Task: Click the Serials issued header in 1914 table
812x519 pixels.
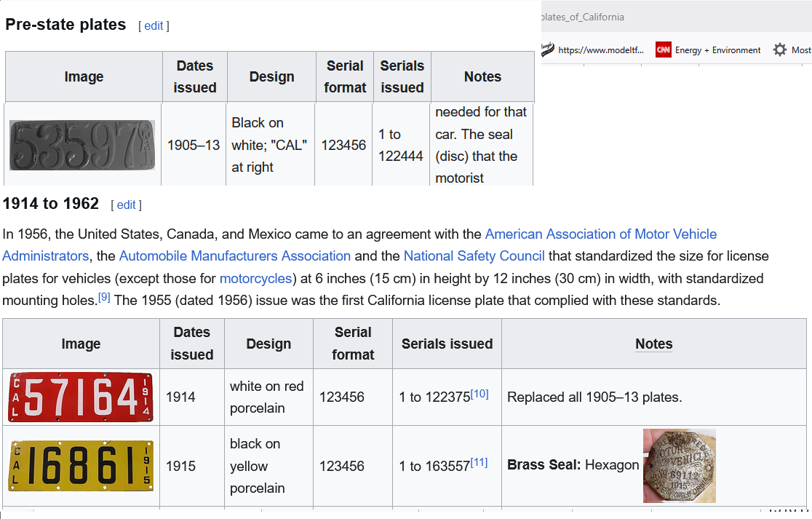Action: click(x=447, y=344)
